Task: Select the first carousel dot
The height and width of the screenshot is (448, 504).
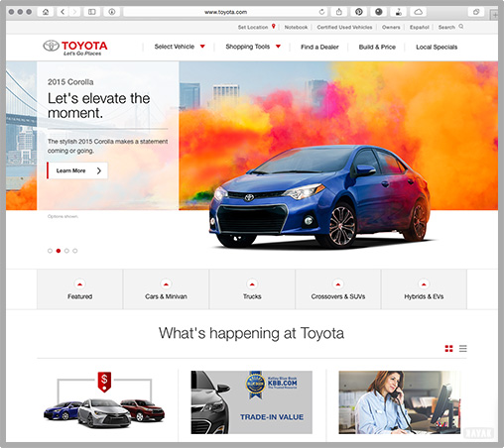Action: [50, 251]
